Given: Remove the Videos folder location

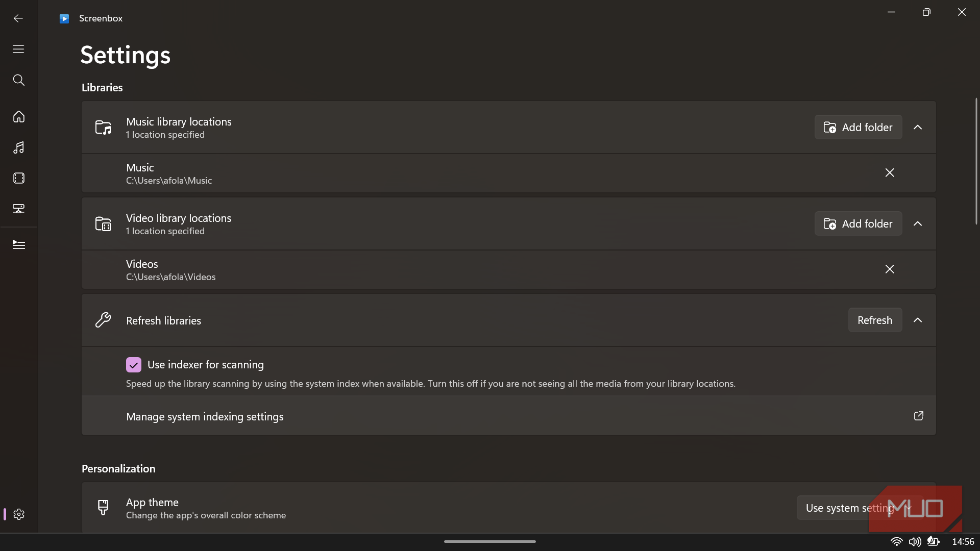Looking at the screenshot, I should (890, 269).
